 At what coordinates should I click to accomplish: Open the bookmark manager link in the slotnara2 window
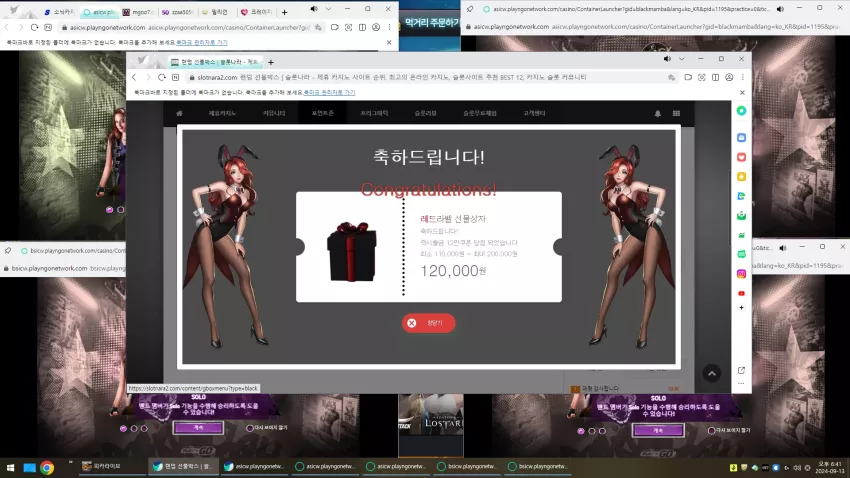[x=329, y=93]
